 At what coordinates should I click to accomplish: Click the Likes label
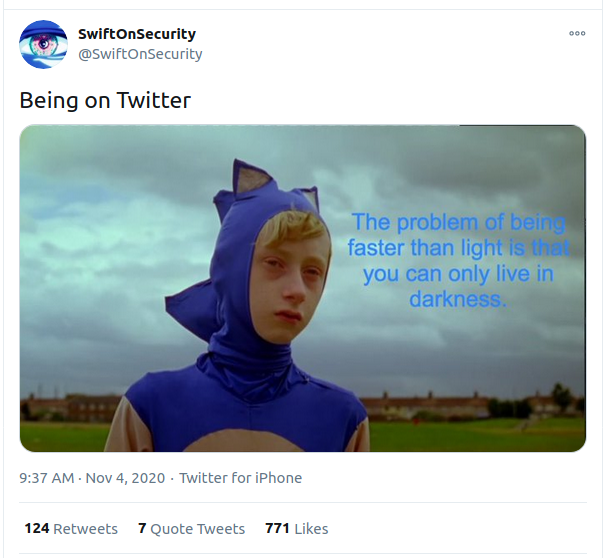[x=311, y=529]
